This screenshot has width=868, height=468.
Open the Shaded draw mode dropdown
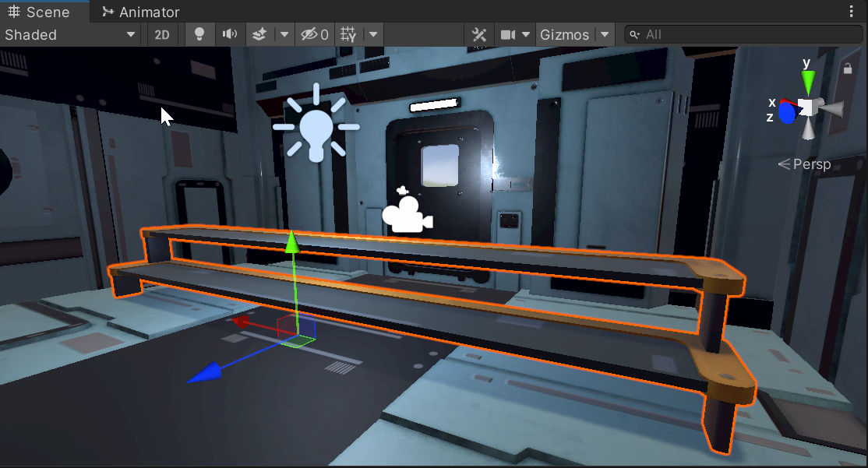click(x=70, y=34)
